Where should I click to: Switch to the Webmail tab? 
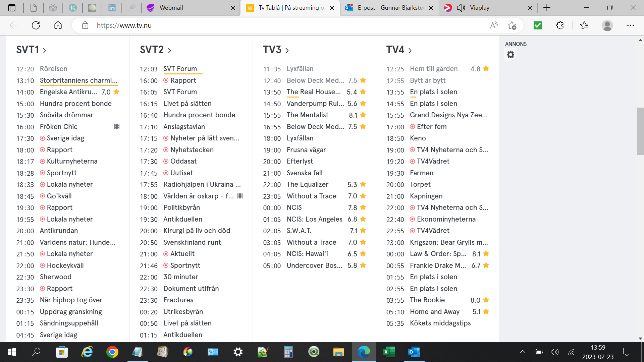coord(171,8)
